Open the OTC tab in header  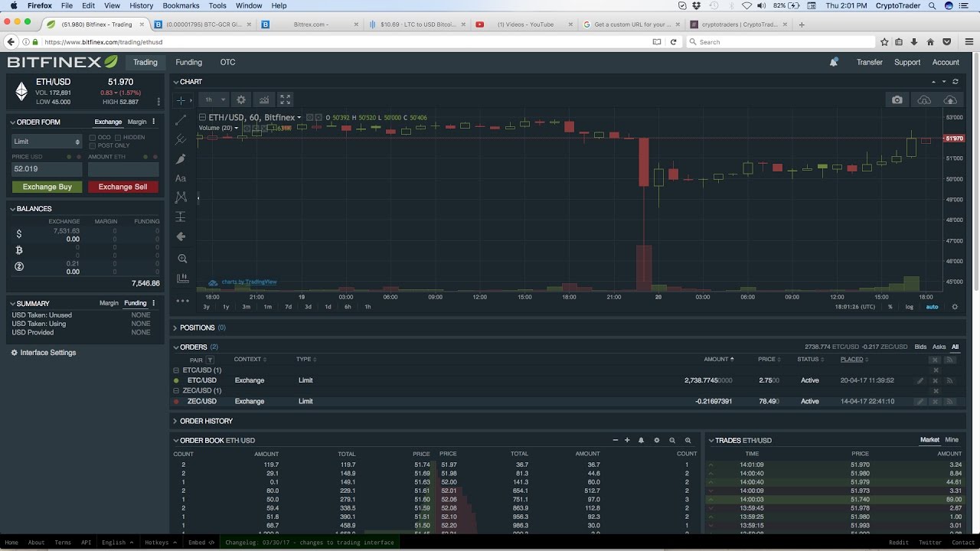coord(227,62)
